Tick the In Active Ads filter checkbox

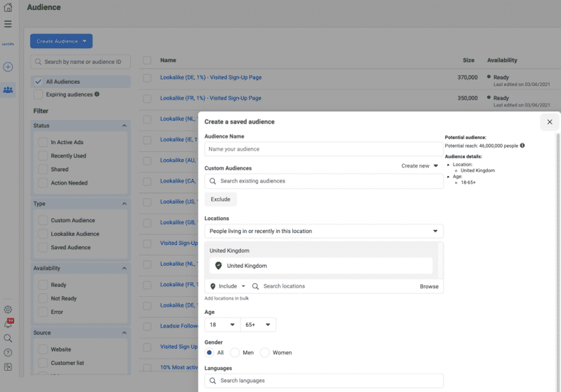pyautogui.click(x=43, y=142)
